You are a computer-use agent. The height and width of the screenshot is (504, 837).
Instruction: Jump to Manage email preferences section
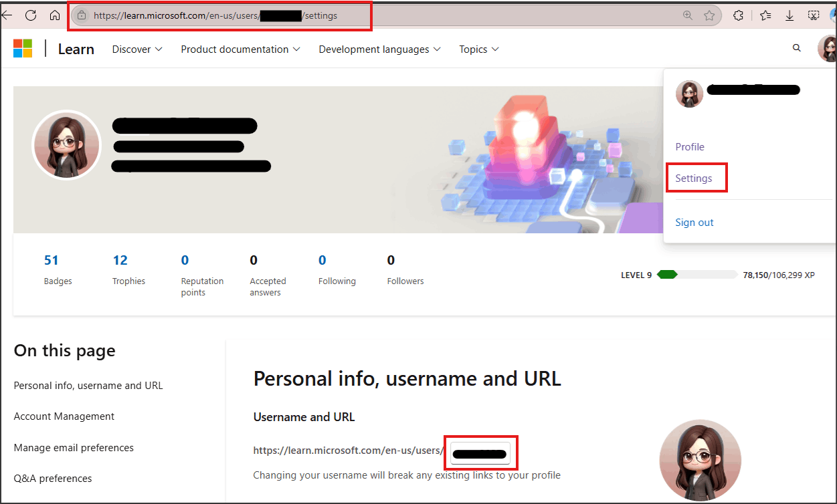point(74,448)
